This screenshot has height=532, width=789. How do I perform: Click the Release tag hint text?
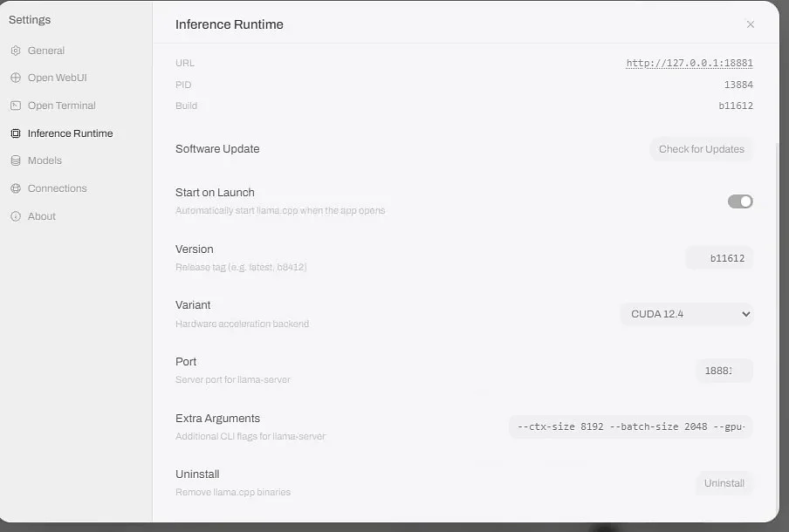tap(241, 267)
